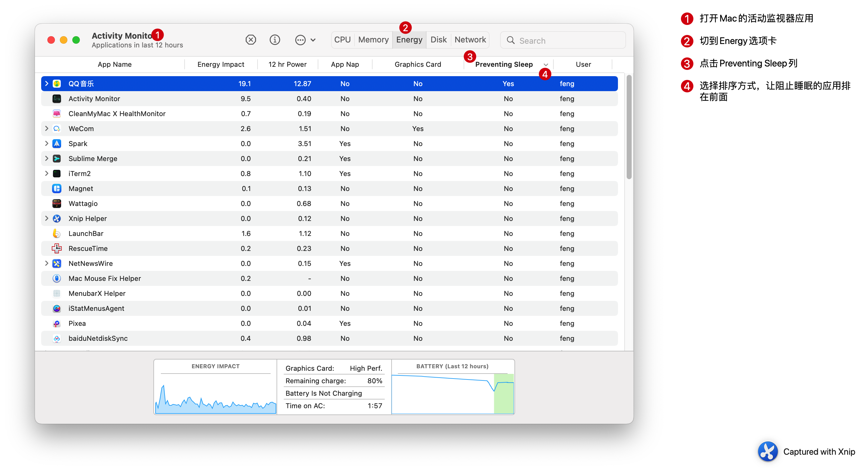
Task: Click the process list vertical scrollbar
Action: (x=629, y=127)
